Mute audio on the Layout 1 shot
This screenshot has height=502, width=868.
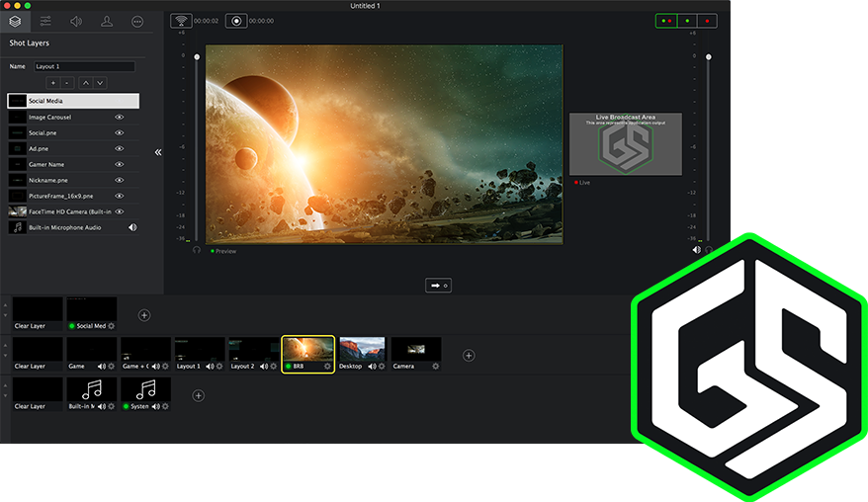[x=210, y=367]
